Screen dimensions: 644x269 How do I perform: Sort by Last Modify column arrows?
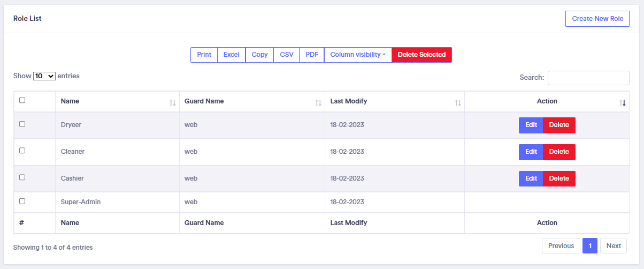click(x=458, y=102)
